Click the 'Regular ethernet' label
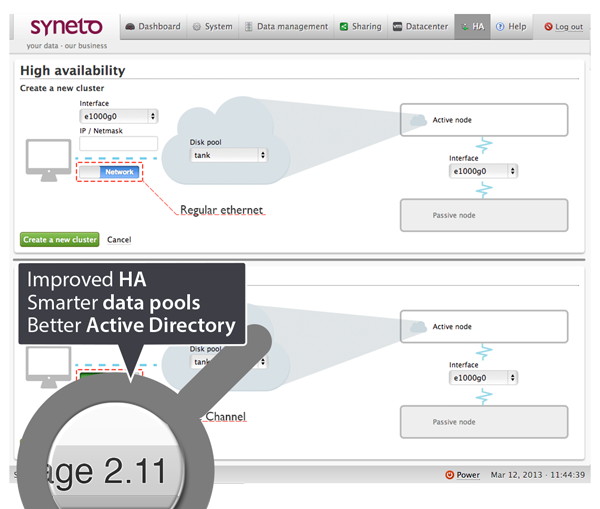This screenshot has height=509, width=600. point(222,210)
